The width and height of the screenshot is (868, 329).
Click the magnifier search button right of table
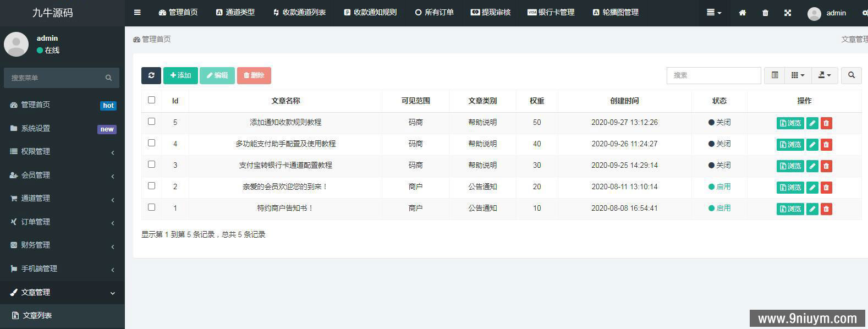(x=851, y=75)
